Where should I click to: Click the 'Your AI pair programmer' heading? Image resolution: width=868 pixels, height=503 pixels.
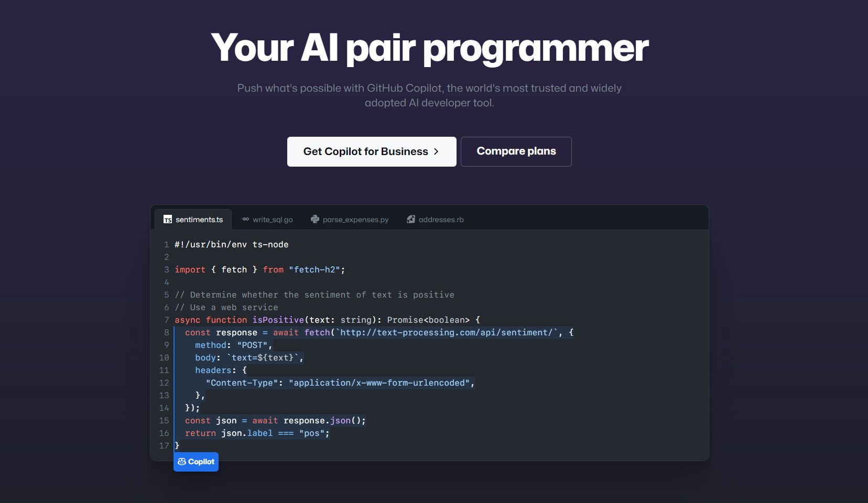430,48
